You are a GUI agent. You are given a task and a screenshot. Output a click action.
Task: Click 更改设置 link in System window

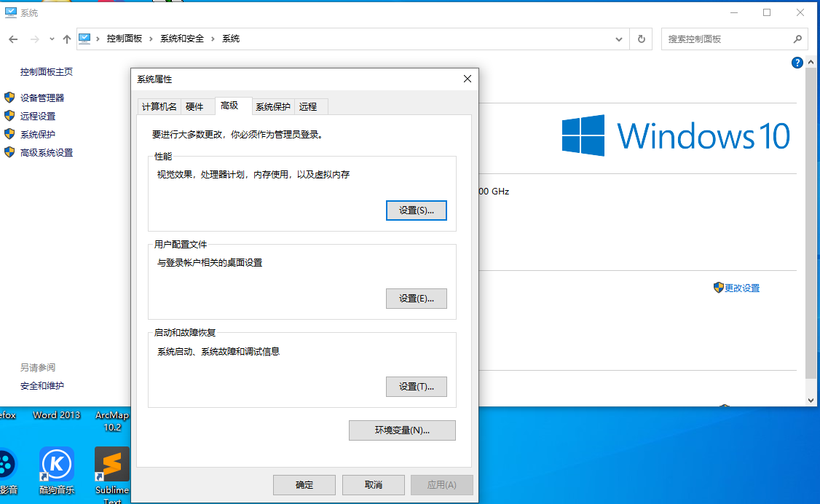click(x=742, y=288)
